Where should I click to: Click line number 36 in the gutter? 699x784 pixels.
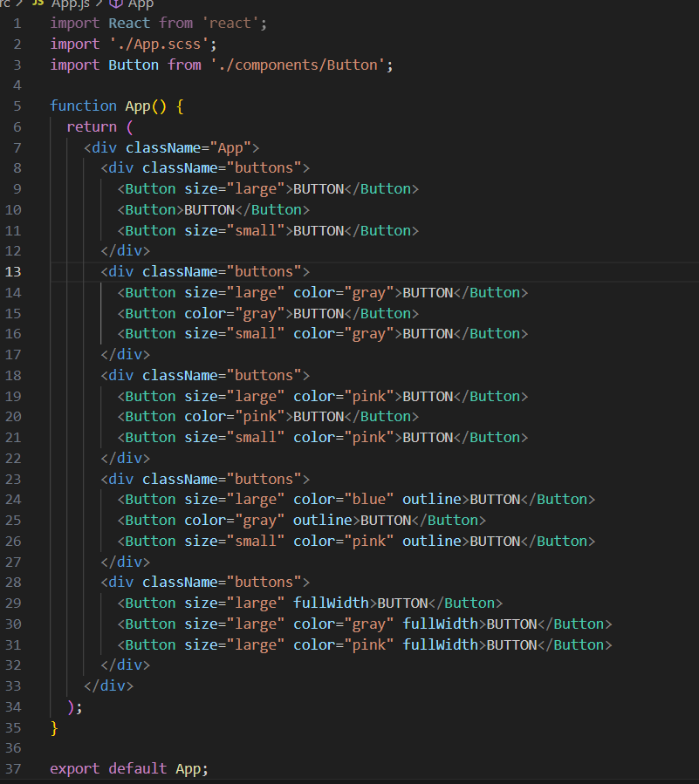pyautogui.click(x=13, y=748)
